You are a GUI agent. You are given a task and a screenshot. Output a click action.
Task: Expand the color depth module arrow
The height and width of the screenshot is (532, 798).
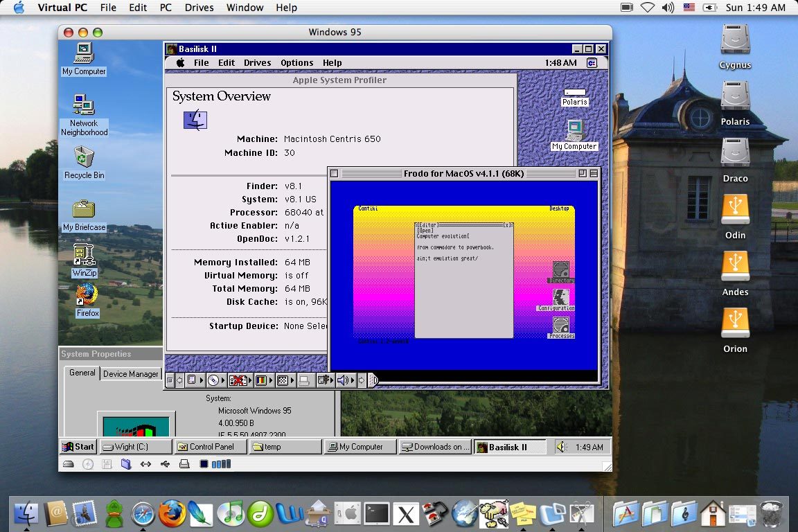(270, 380)
